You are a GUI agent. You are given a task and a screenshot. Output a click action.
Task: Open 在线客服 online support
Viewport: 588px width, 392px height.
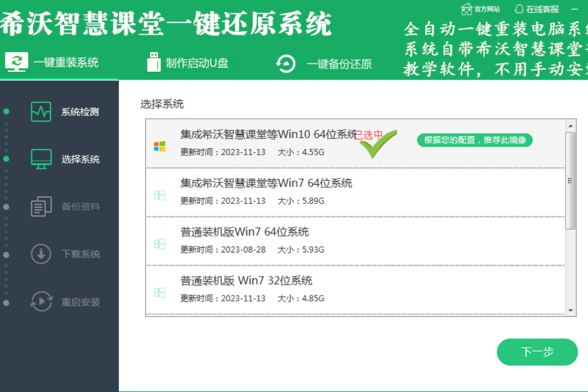point(542,9)
